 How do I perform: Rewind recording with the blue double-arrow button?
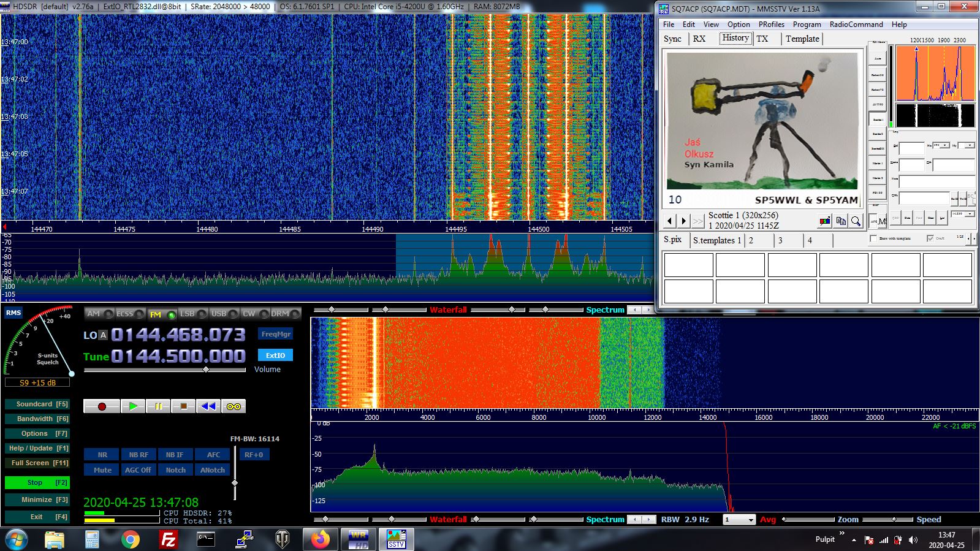click(x=208, y=406)
